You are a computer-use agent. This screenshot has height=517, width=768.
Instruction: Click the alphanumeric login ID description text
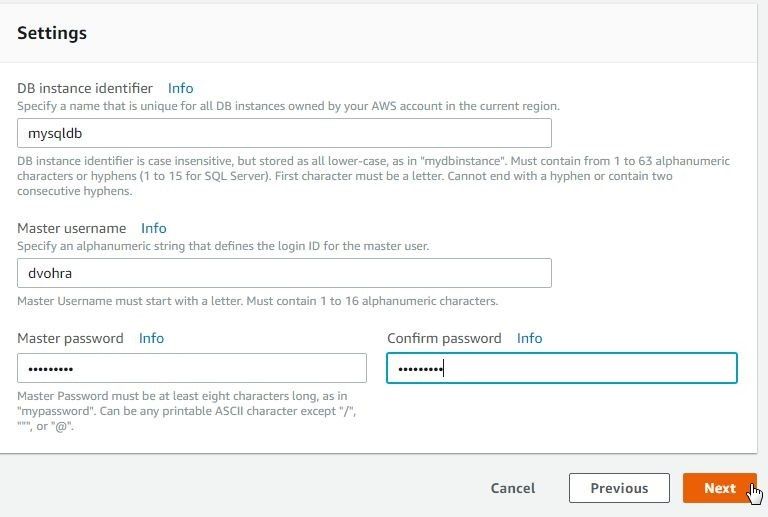click(x=223, y=246)
